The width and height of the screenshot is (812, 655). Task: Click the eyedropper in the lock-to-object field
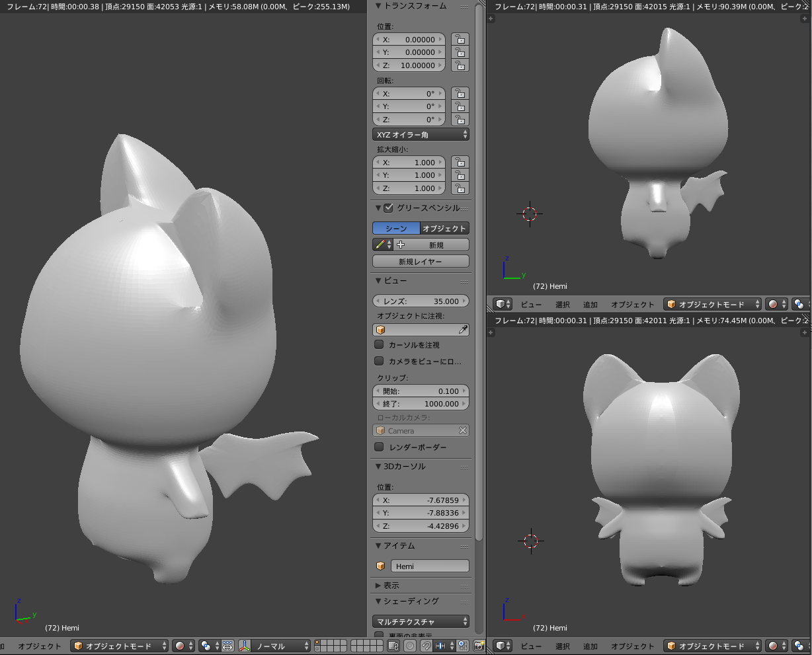(463, 329)
